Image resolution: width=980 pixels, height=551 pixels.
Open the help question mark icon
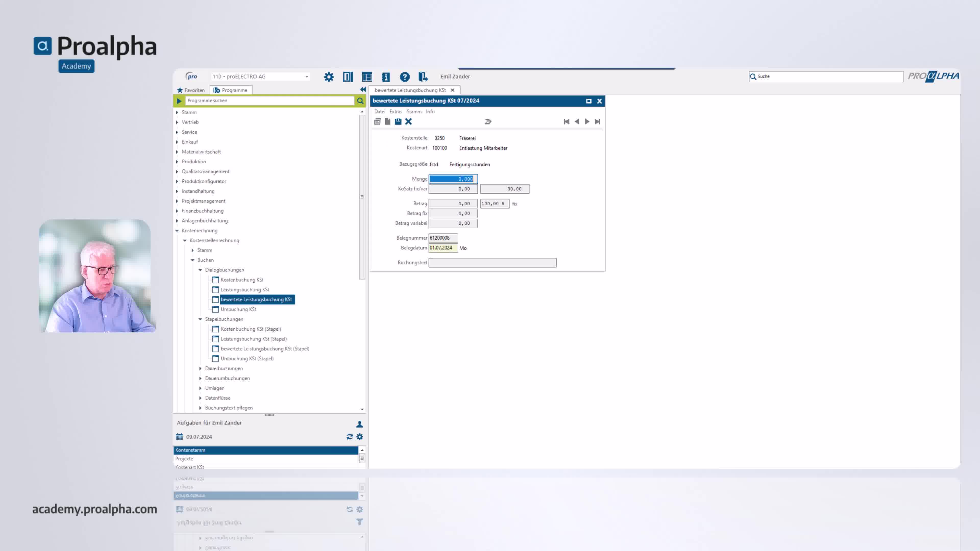tap(405, 77)
